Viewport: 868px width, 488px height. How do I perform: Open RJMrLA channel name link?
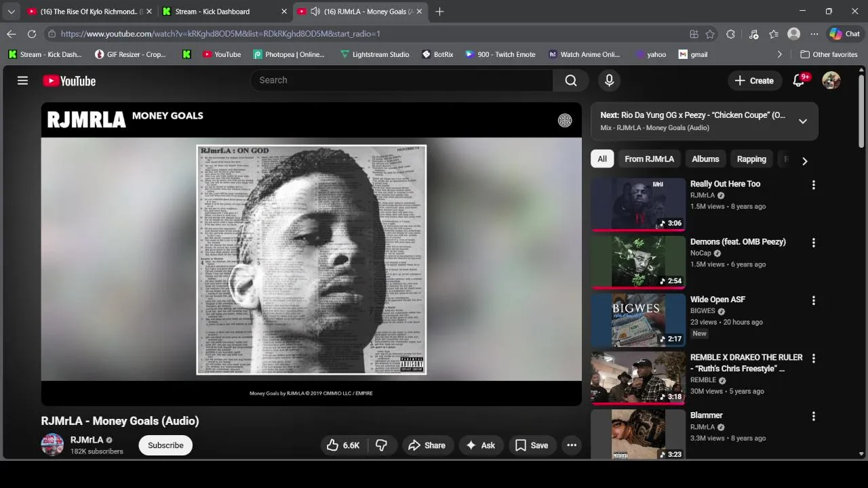(87, 440)
